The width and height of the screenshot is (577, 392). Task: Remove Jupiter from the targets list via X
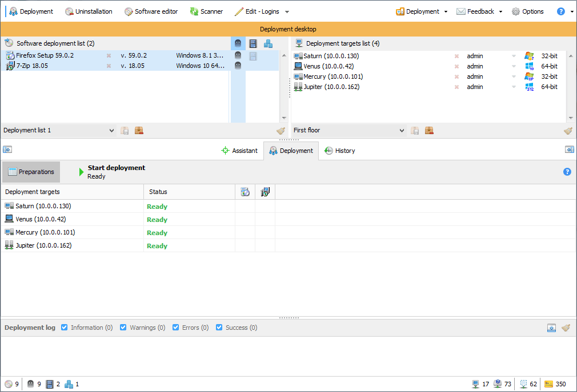tap(456, 87)
